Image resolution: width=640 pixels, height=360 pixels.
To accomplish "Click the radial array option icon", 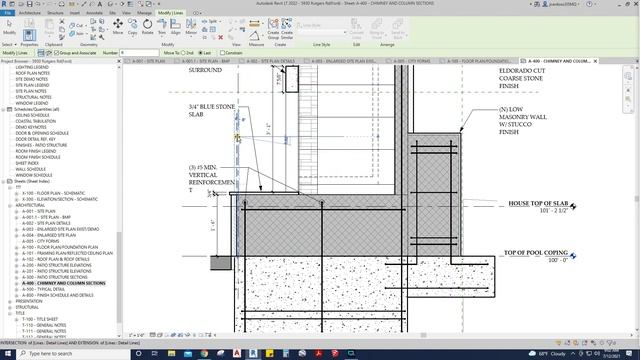I will [49, 53].
